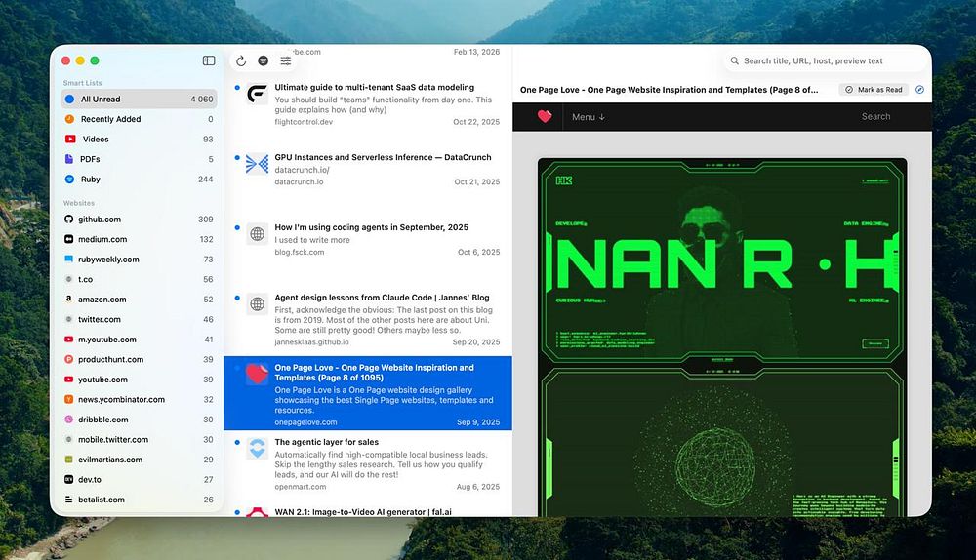The height and width of the screenshot is (560, 976).
Task: Click the refresh icon in list toolbar
Action: pos(241,60)
